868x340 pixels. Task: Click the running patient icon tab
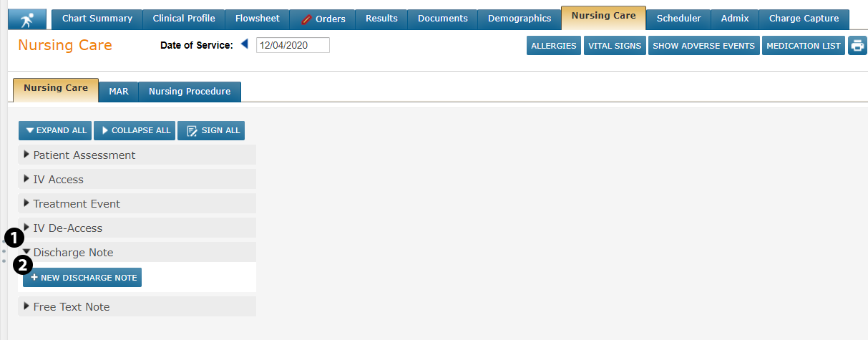coord(27,19)
